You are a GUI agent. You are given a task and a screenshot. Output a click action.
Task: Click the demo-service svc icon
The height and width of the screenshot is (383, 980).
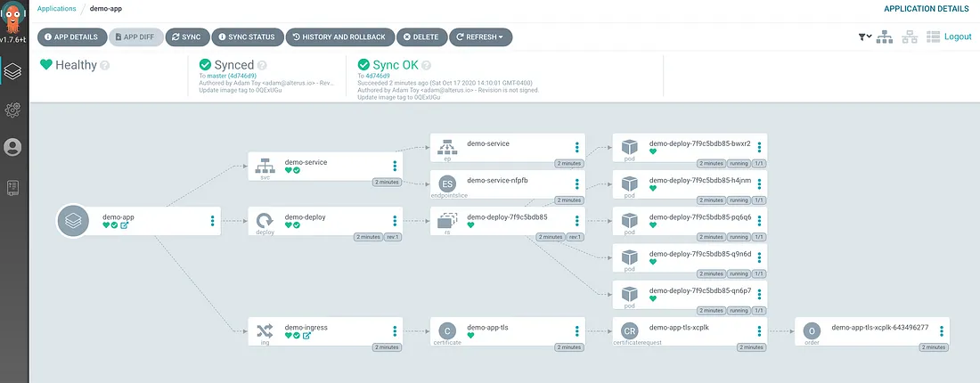(x=265, y=167)
